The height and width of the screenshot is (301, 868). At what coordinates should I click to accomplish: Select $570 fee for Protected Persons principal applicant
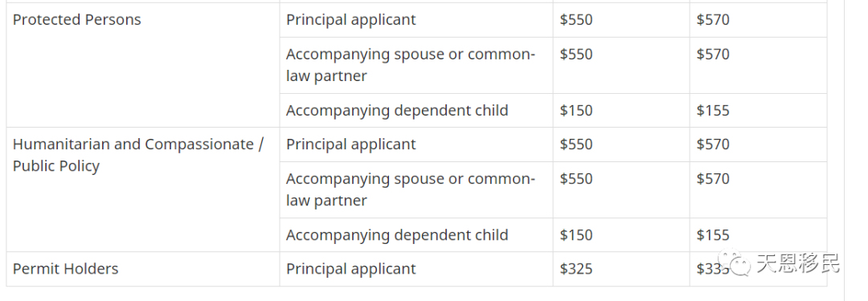(x=713, y=20)
